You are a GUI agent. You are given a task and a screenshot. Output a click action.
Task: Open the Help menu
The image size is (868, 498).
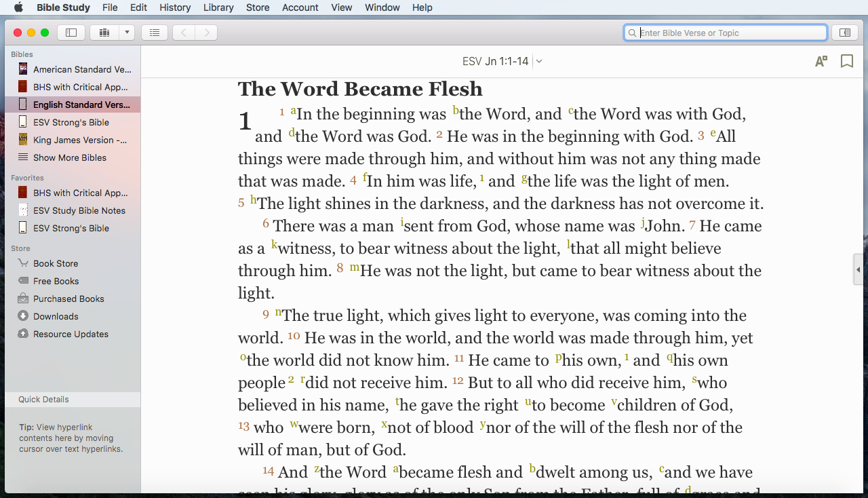[x=422, y=7]
